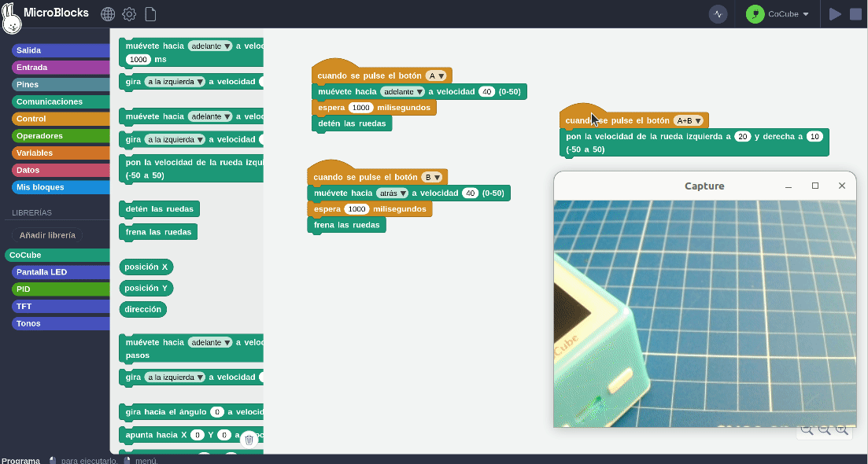Select the Variables category
Image resolution: width=868 pixels, height=464 pixels.
pos(35,153)
